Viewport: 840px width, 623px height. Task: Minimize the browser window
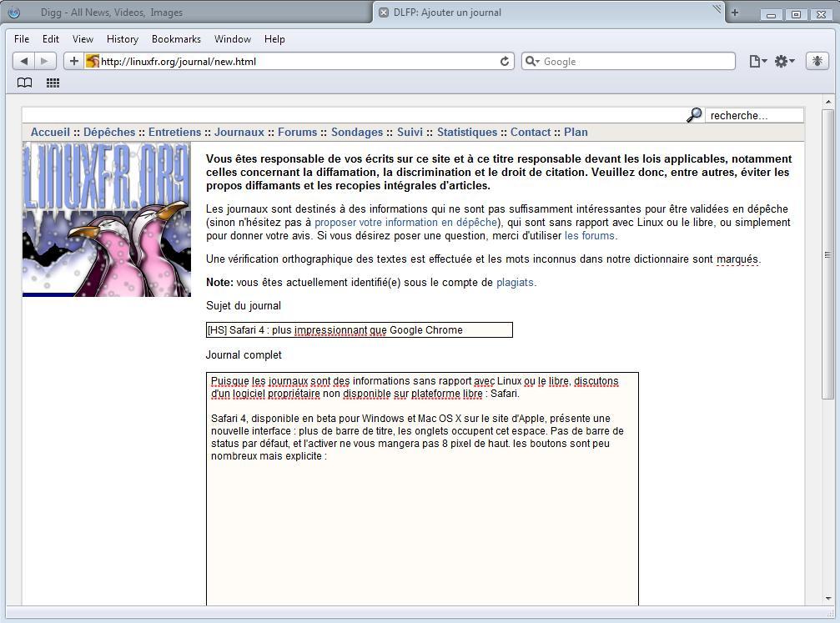(772, 14)
